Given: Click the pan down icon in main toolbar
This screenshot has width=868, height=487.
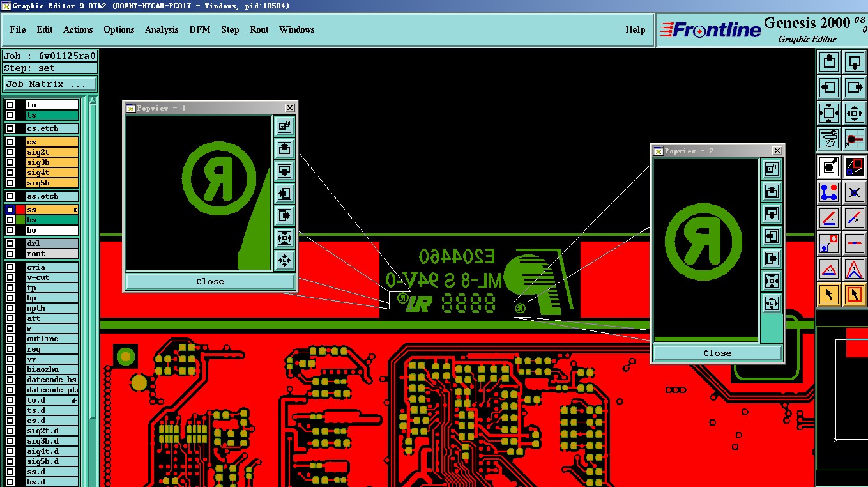Looking at the screenshot, I should click(x=855, y=62).
